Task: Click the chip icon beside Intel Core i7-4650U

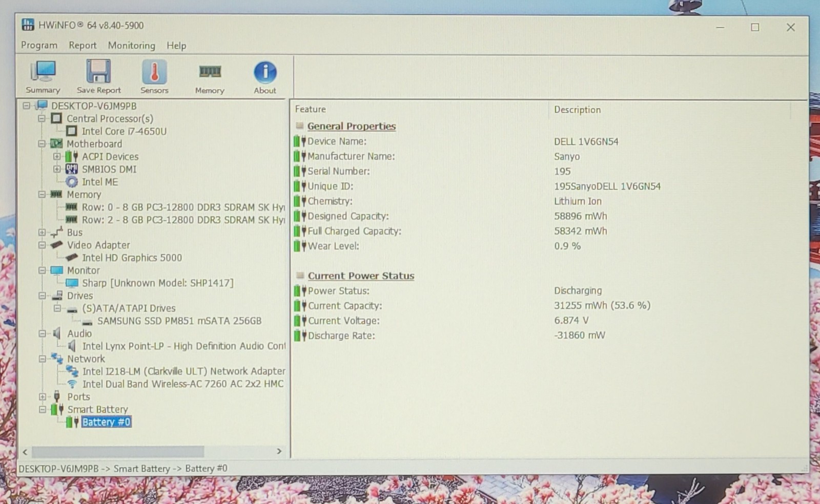Action: click(72, 131)
